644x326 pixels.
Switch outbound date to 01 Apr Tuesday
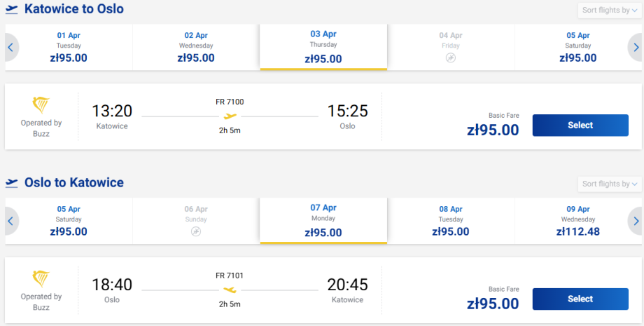(69, 47)
